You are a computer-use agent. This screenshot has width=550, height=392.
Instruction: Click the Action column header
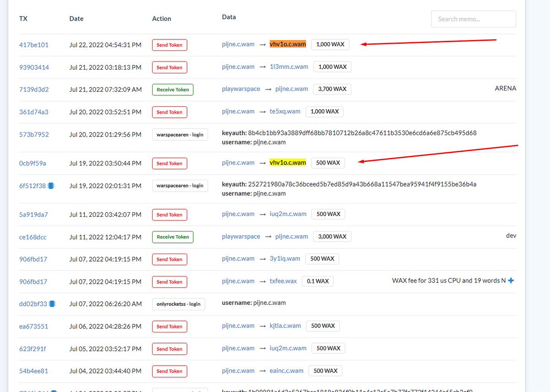(162, 19)
